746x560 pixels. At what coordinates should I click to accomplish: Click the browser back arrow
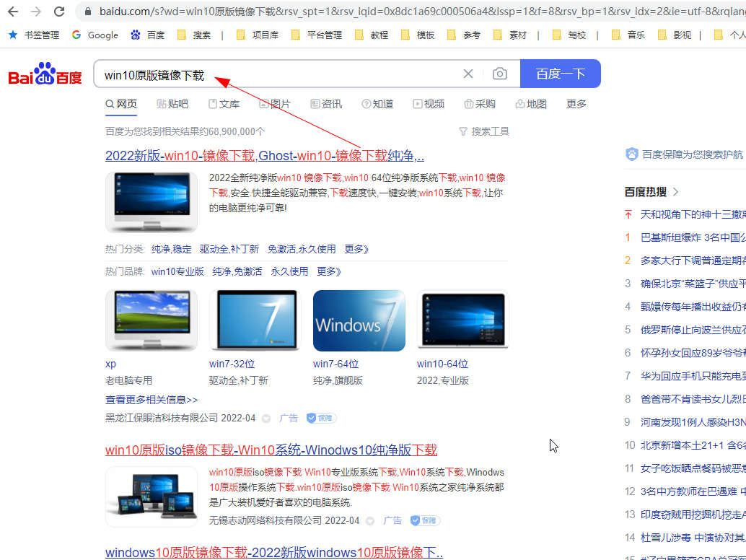click(x=13, y=12)
